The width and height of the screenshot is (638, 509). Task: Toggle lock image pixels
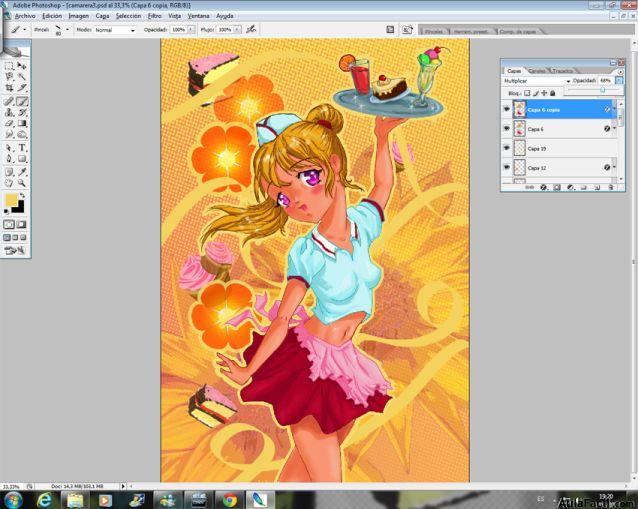[536, 93]
